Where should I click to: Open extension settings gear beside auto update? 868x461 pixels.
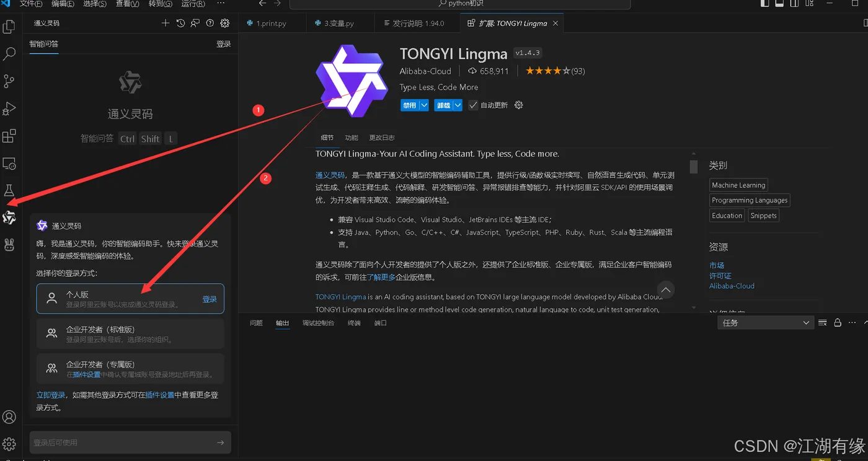click(519, 105)
